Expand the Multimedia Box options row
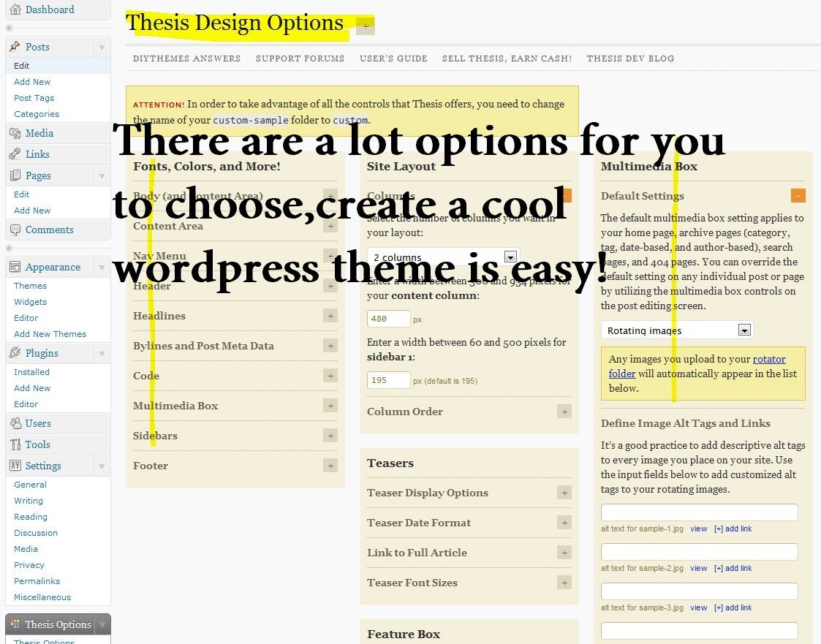The height and width of the screenshot is (644, 821). pos(330,406)
